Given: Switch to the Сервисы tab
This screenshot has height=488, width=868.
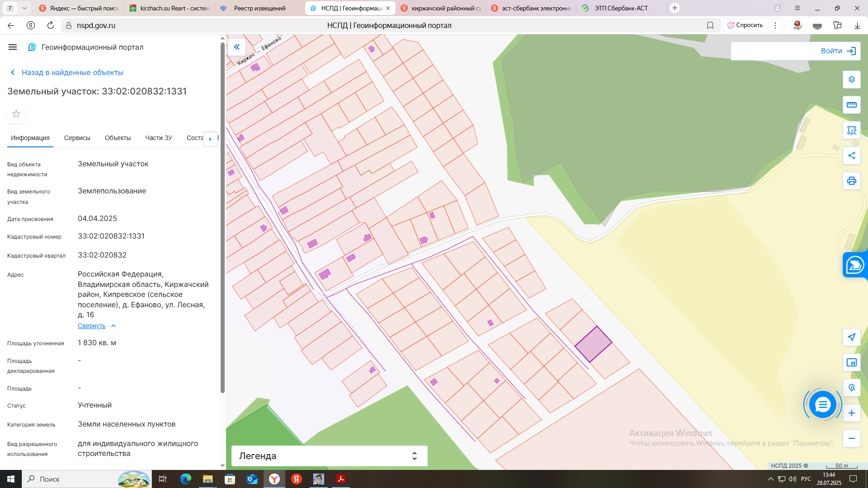Looking at the screenshot, I should [77, 138].
